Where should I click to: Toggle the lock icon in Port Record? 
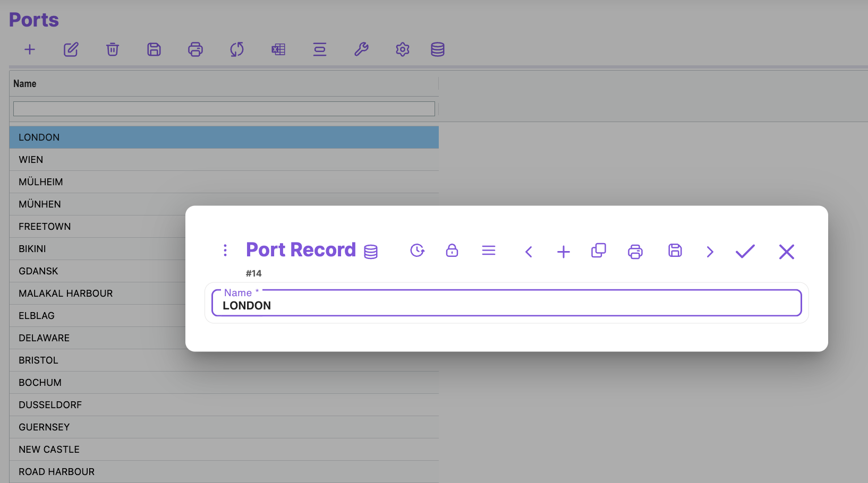pyautogui.click(x=452, y=251)
